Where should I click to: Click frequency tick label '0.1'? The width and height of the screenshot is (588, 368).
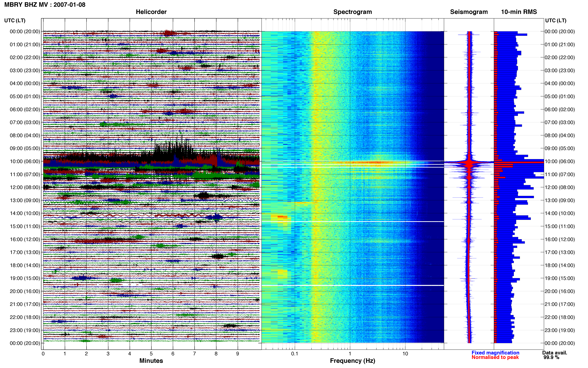click(x=295, y=354)
